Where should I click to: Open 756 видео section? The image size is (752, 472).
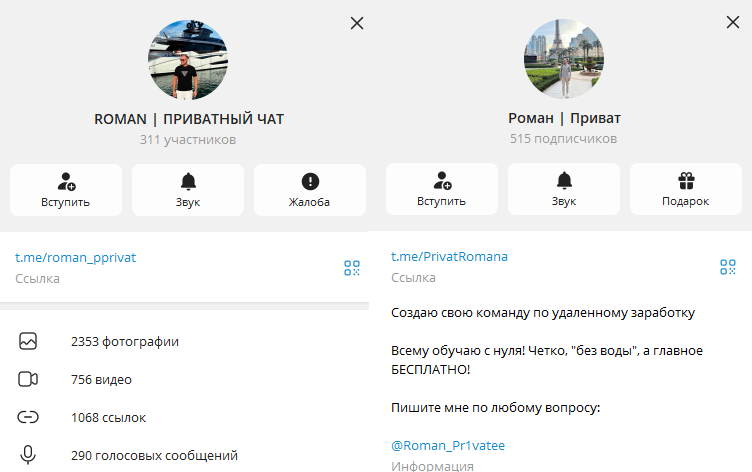[x=185, y=379]
